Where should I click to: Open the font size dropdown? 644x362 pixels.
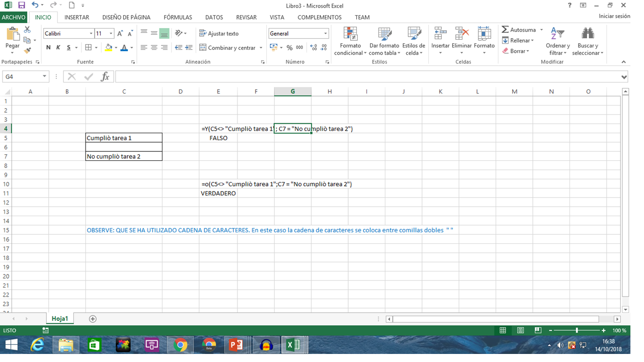111,33
